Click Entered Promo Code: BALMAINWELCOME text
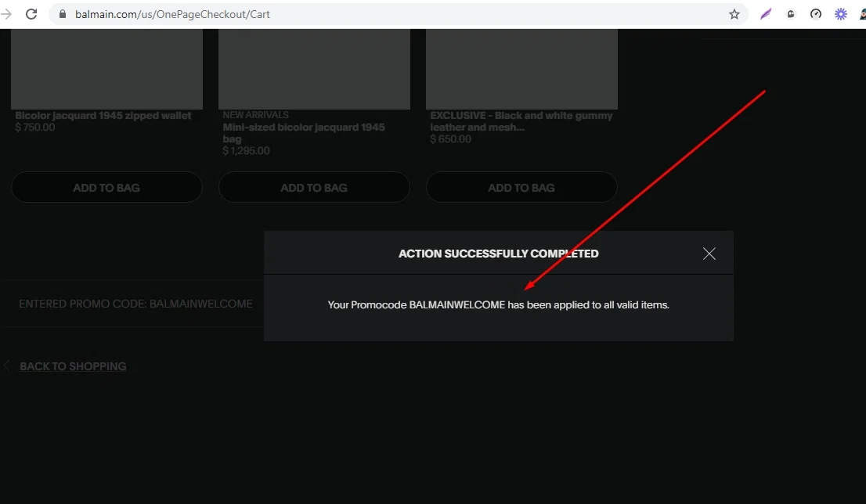 [x=136, y=304]
